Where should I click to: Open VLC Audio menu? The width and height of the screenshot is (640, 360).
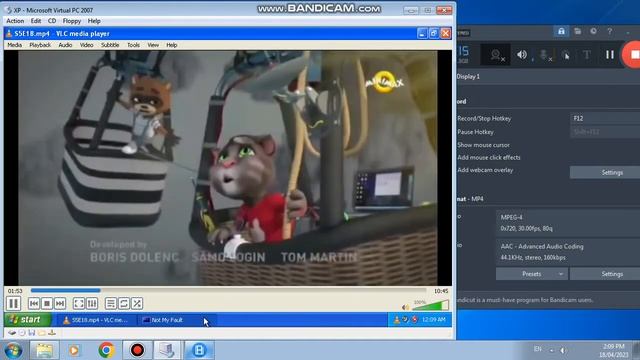[x=65, y=45]
